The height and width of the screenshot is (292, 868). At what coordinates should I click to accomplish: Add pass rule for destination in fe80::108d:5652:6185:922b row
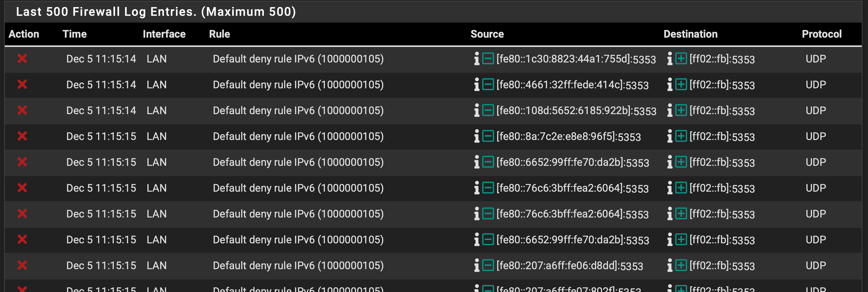(x=681, y=110)
